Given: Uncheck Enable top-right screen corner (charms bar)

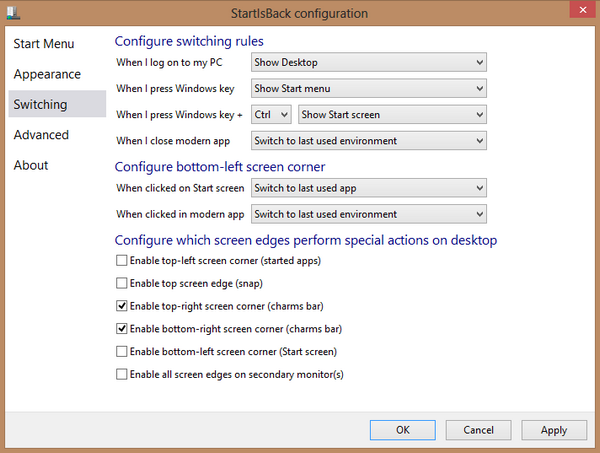Looking at the screenshot, I should click(122, 306).
